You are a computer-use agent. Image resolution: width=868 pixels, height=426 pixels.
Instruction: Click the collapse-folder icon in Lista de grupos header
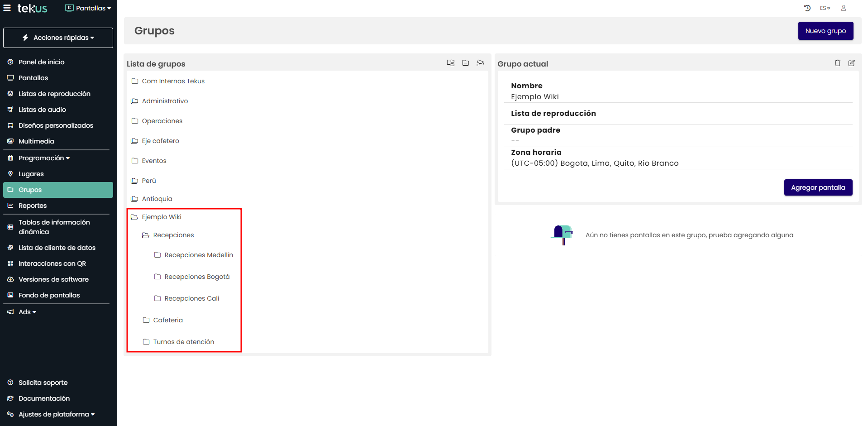[465, 63]
